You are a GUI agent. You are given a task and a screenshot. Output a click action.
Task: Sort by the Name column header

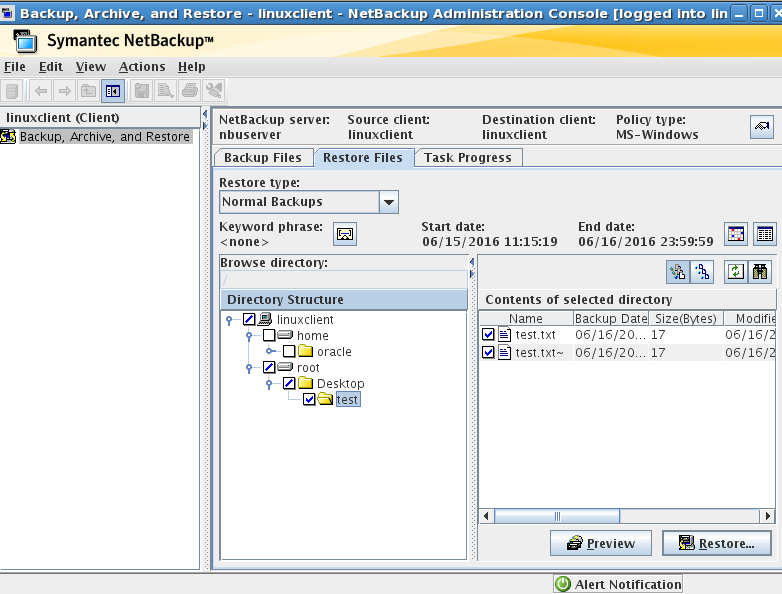click(526, 318)
